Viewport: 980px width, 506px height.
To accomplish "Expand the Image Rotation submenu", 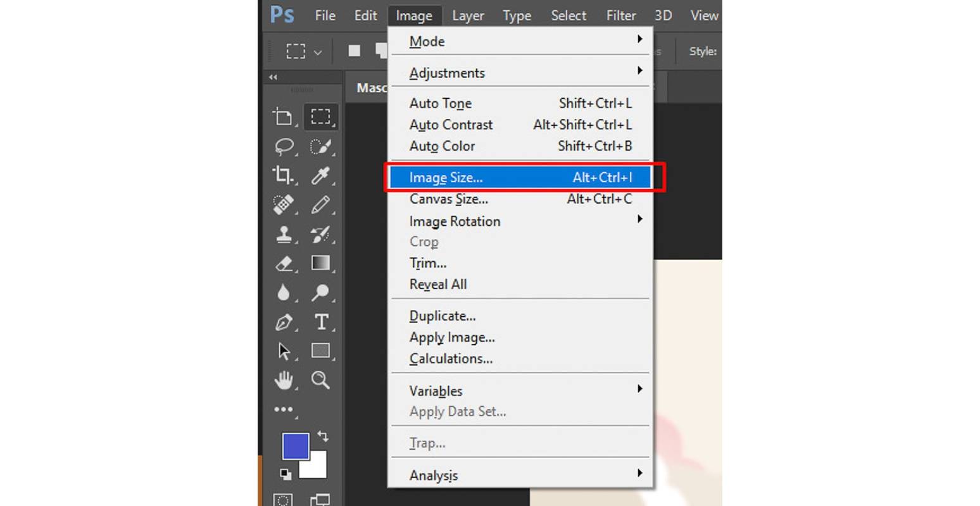I will (455, 221).
